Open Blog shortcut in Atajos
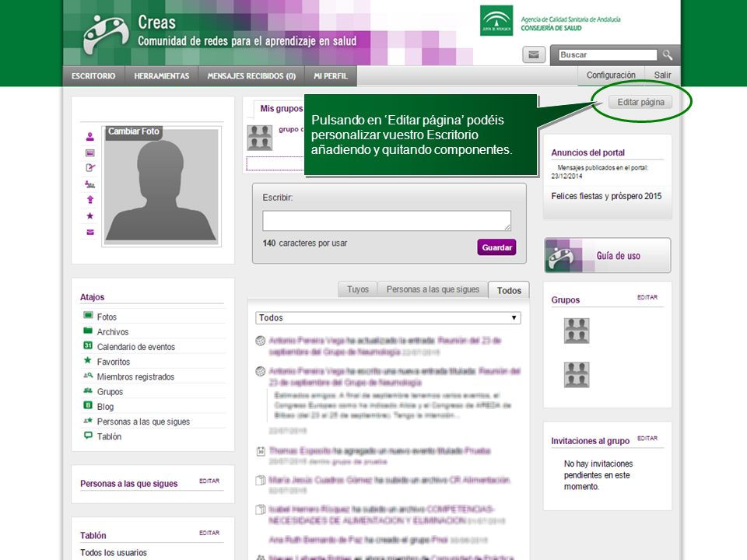 coord(105,407)
